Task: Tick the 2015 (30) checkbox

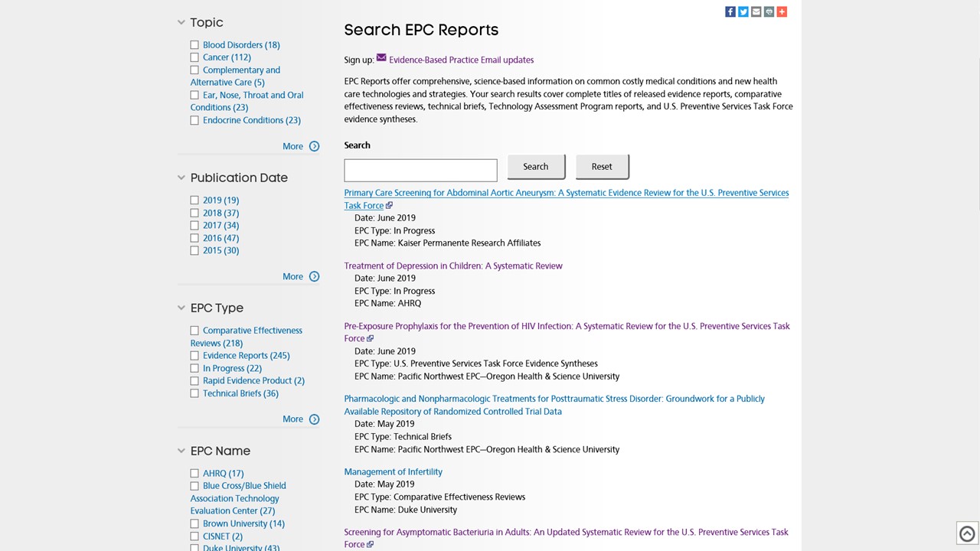Action: click(194, 251)
